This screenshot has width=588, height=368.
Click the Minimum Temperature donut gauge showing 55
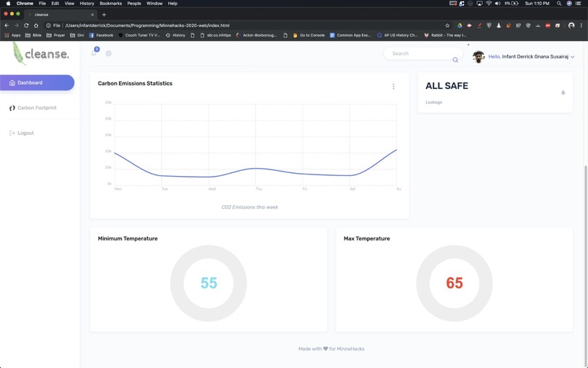coord(209,283)
